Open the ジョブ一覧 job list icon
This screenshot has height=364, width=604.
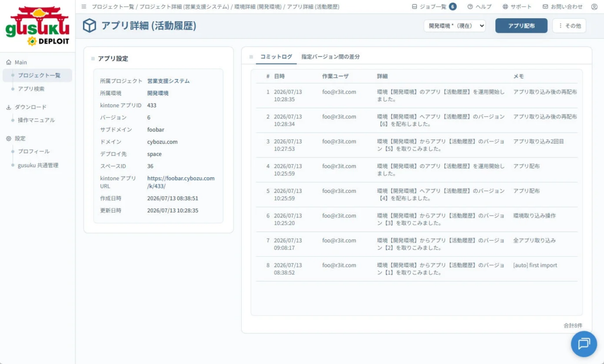click(414, 7)
